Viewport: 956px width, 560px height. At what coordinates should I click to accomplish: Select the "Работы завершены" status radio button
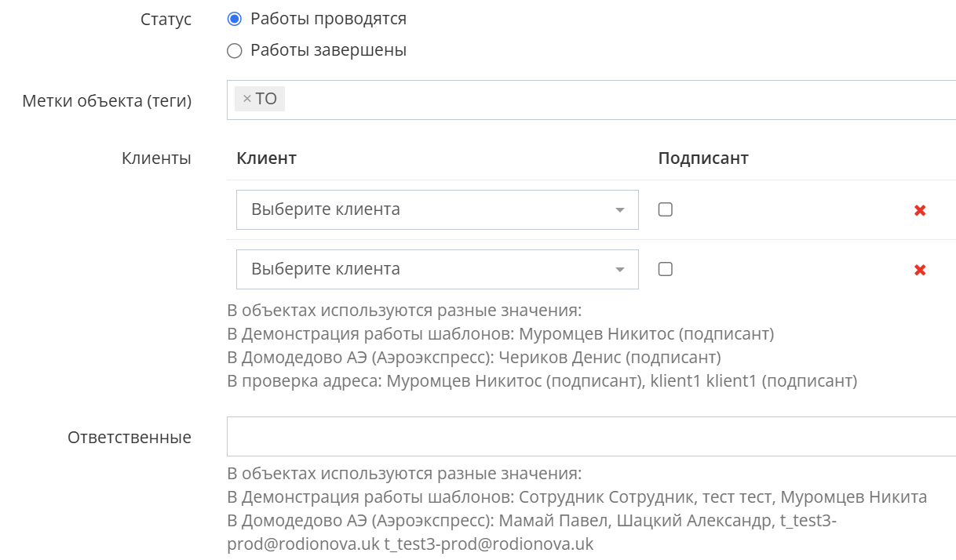[234, 51]
